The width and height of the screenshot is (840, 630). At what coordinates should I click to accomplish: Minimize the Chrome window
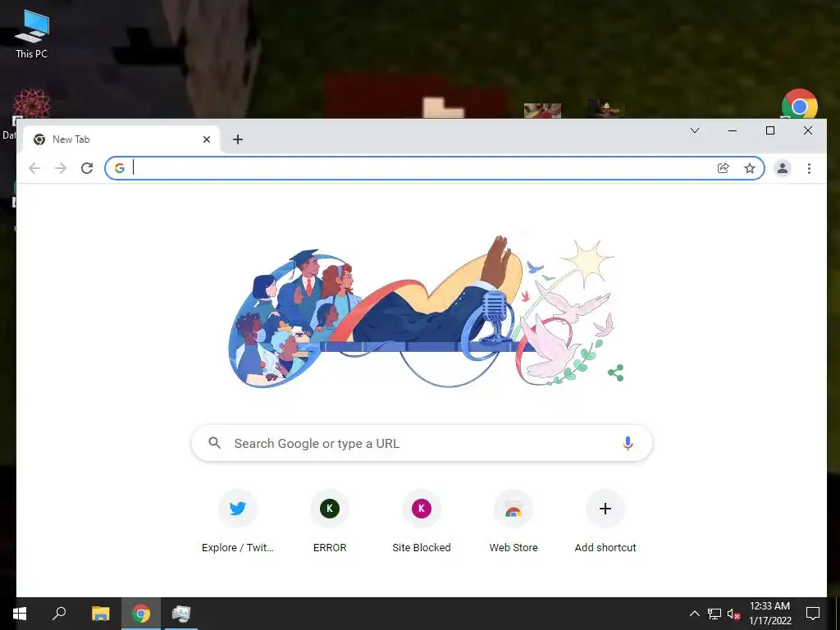click(733, 130)
